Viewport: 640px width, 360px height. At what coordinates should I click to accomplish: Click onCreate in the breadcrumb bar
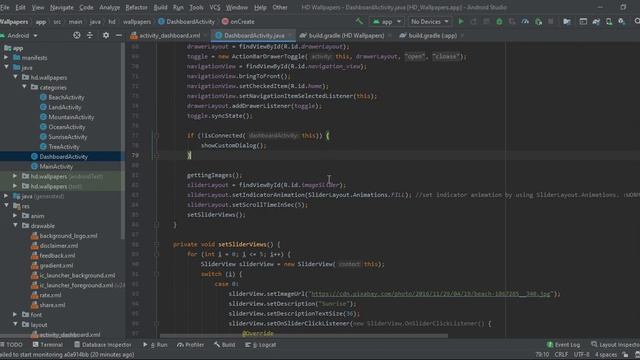pos(238,22)
